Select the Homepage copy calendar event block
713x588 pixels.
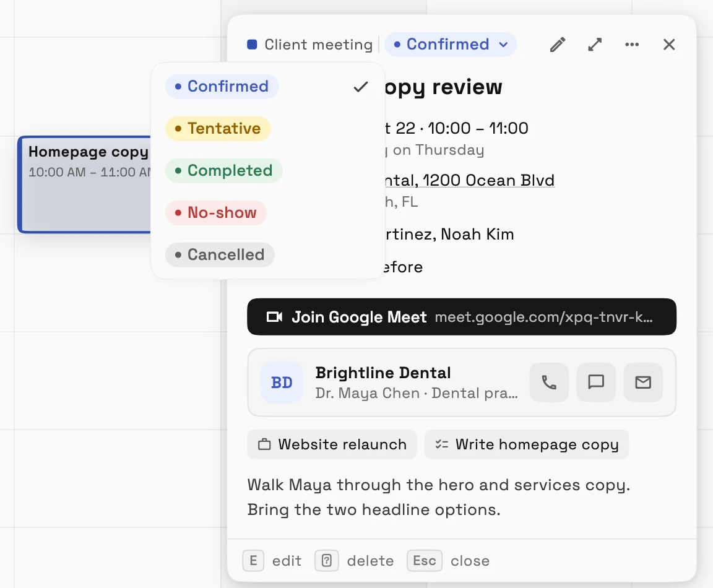click(85, 184)
